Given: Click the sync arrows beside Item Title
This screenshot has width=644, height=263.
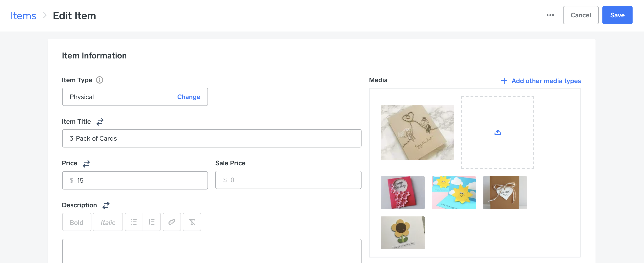Looking at the screenshot, I should pos(100,122).
